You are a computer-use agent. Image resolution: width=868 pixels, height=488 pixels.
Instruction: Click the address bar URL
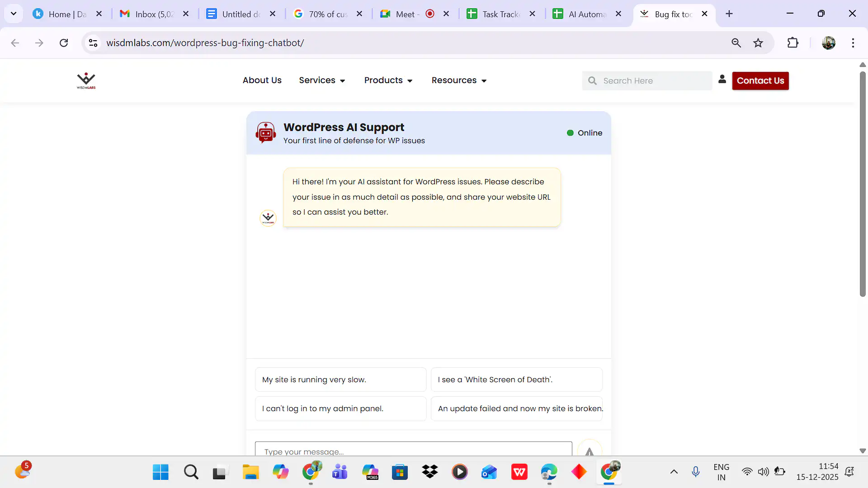[205, 43]
